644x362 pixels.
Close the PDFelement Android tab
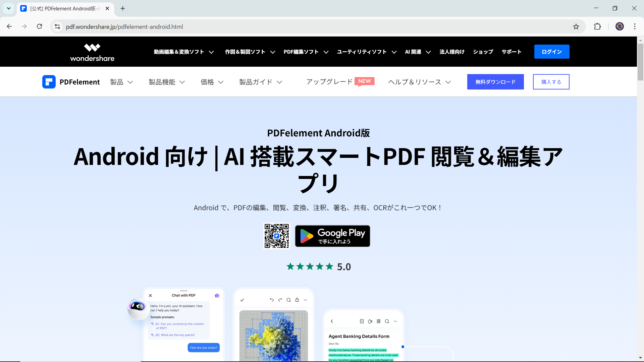pos(107,8)
